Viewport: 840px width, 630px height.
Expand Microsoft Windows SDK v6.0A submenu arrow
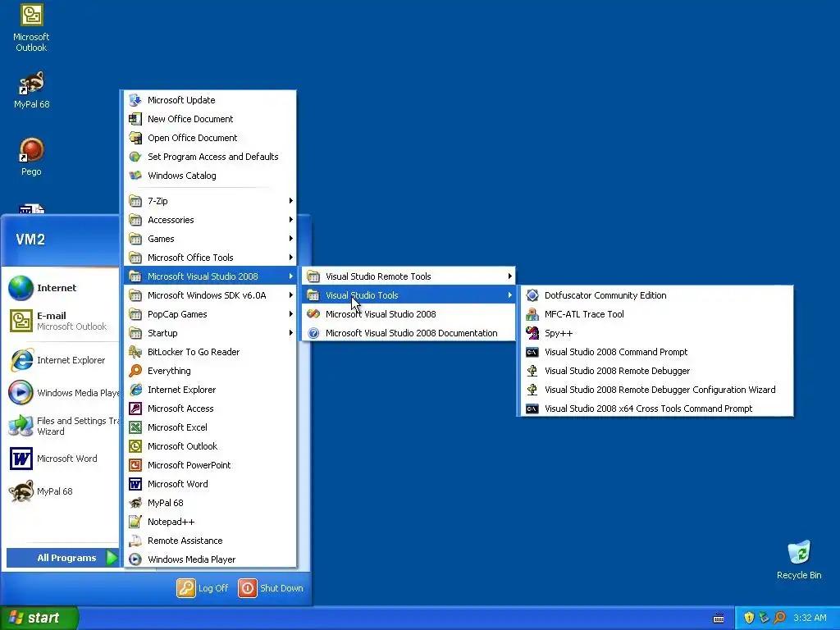291,295
